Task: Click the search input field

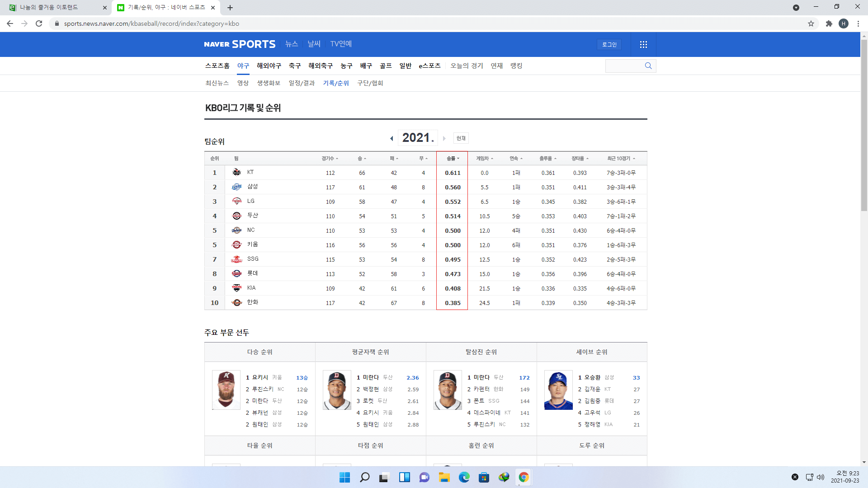Action: point(625,66)
